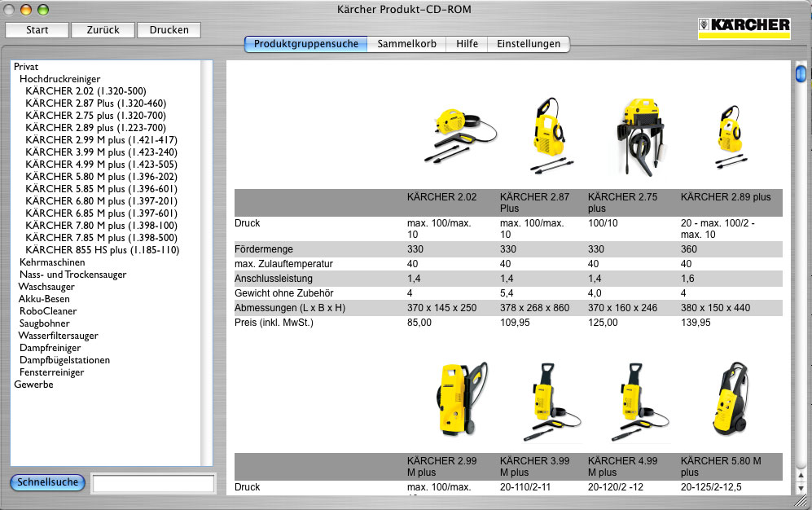
Task: Select KÄRCHER 2.02 (1.320-500) in the list
Action: tap(86, 91)
